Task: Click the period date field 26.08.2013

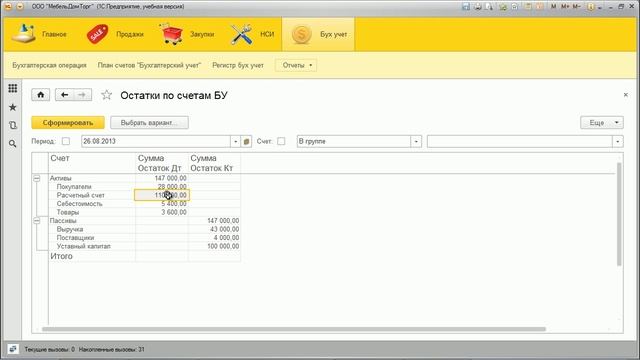Action: pyautogui.click(x=156, y=141)
